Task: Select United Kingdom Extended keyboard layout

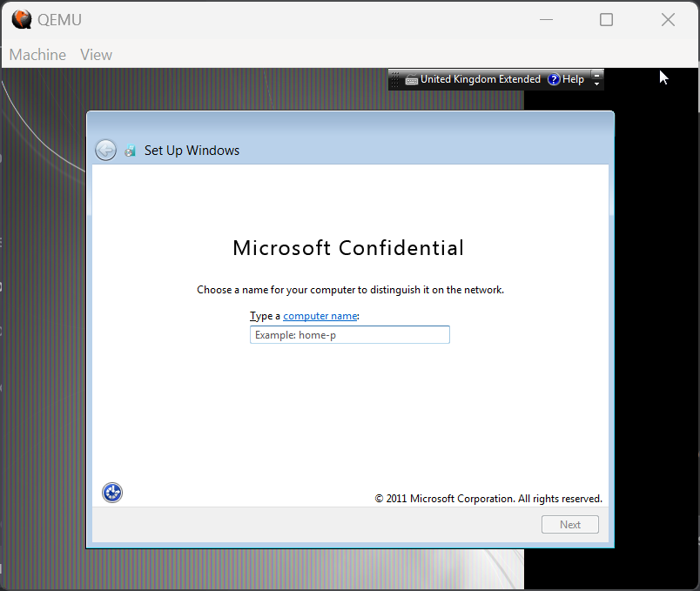Action: [481, 79]
